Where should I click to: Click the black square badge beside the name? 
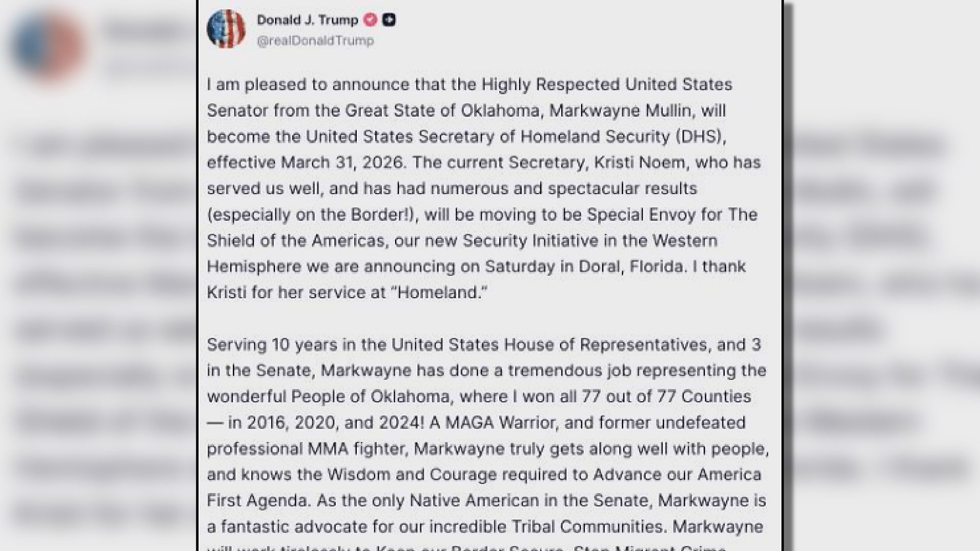[389, 20]
